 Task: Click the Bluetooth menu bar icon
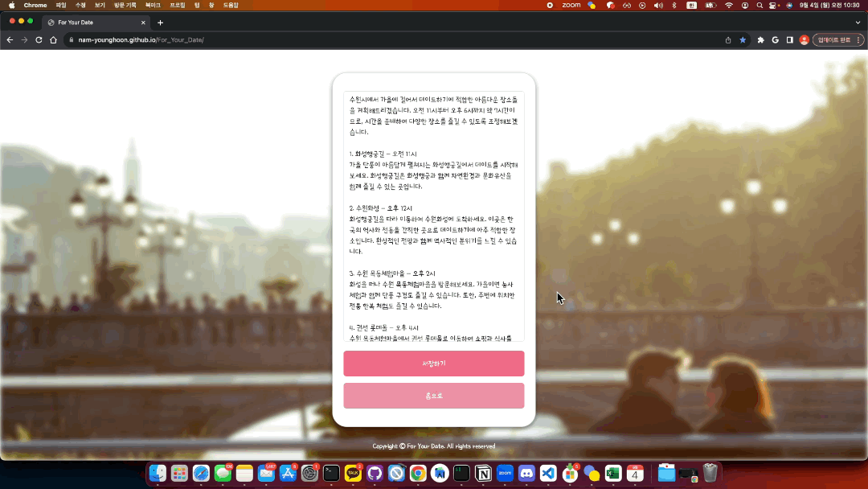[x=674, y=5]
